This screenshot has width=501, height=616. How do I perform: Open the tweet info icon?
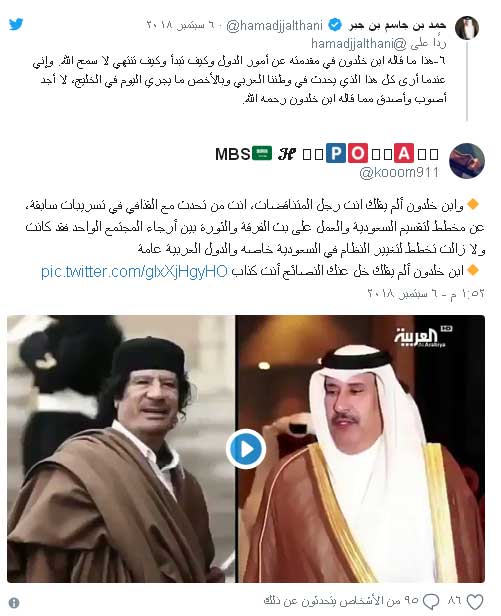(x=14, y=603)
